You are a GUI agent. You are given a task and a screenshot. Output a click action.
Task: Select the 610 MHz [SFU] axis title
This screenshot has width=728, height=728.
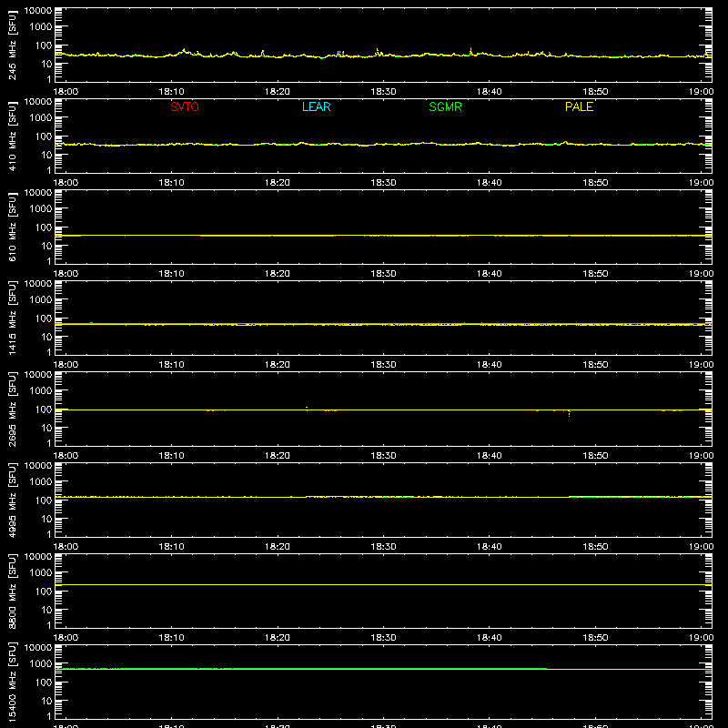click(x=13, y=227)
